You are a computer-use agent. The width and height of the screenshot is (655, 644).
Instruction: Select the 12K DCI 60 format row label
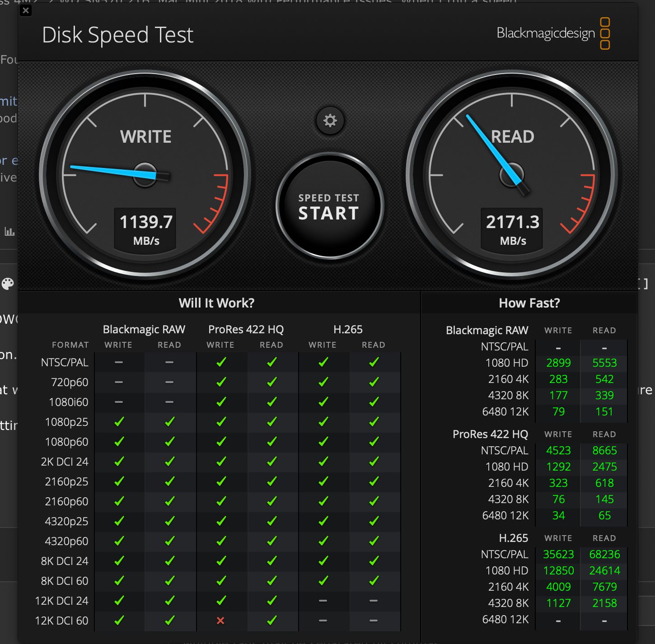pos(61,621)
